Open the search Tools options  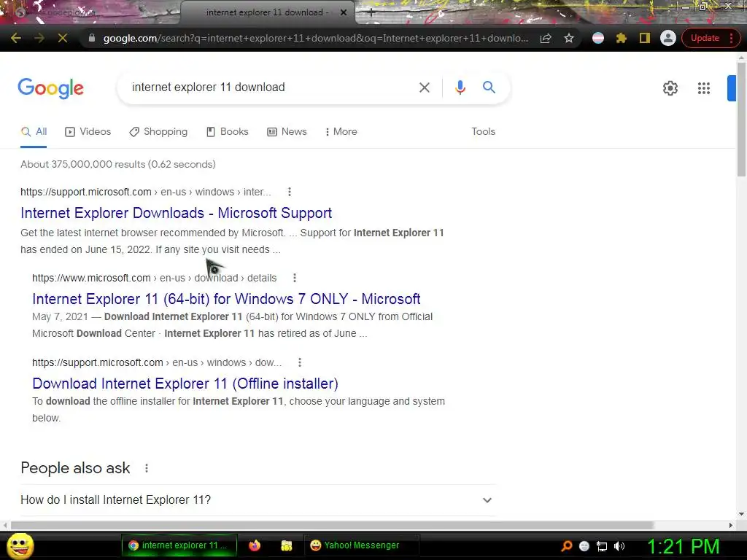pos(483,131)
